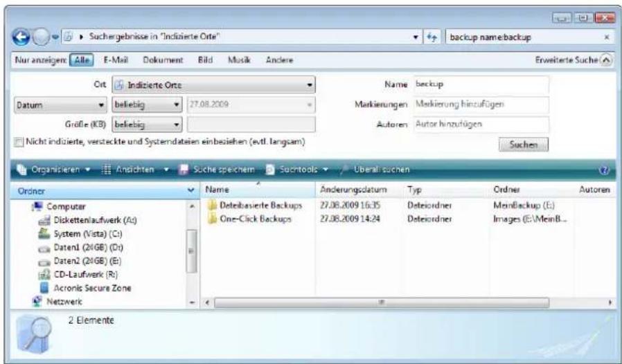
Task: Collapse the 'Erweiterte Suche' panel chevron
Action: [606, 60]
